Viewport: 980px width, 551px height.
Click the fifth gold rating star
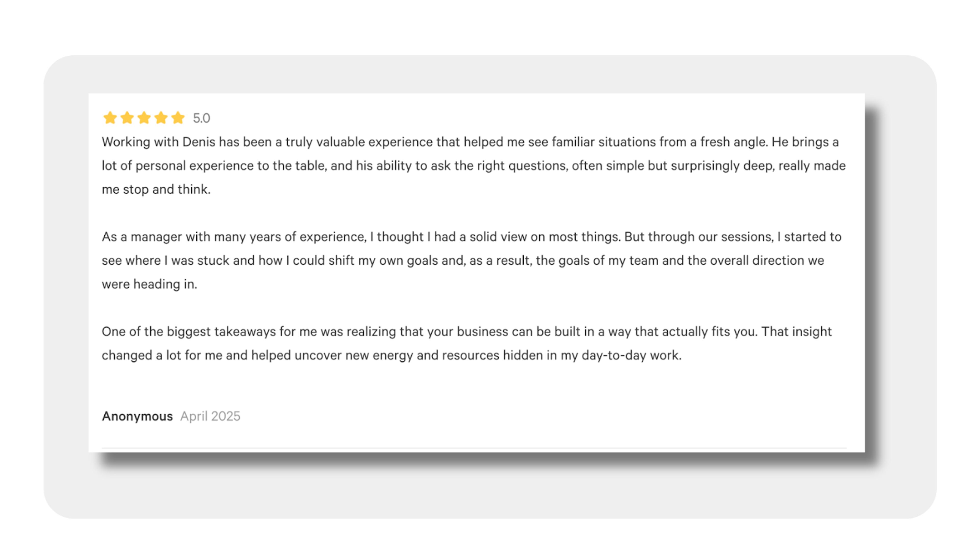tap(178, 118)
